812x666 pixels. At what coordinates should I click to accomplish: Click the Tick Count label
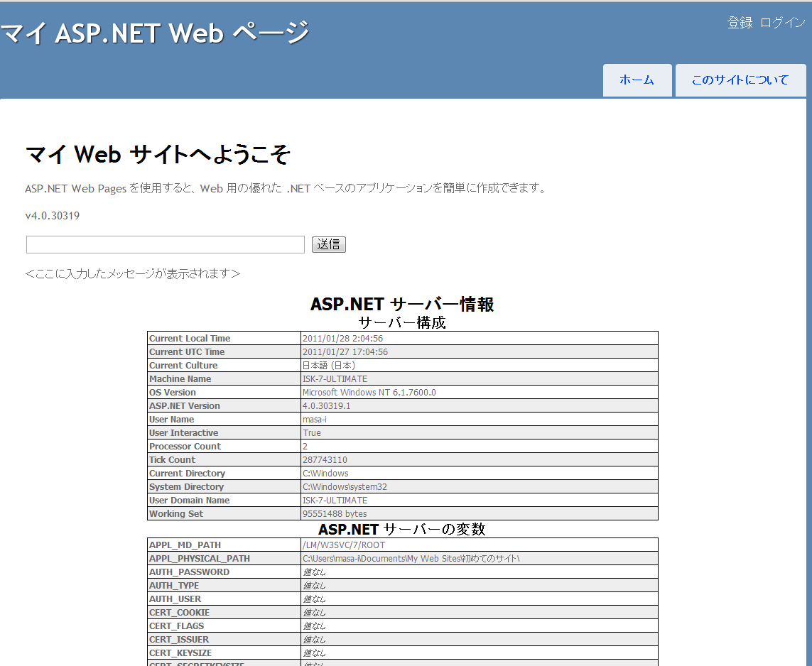[173, 459]
